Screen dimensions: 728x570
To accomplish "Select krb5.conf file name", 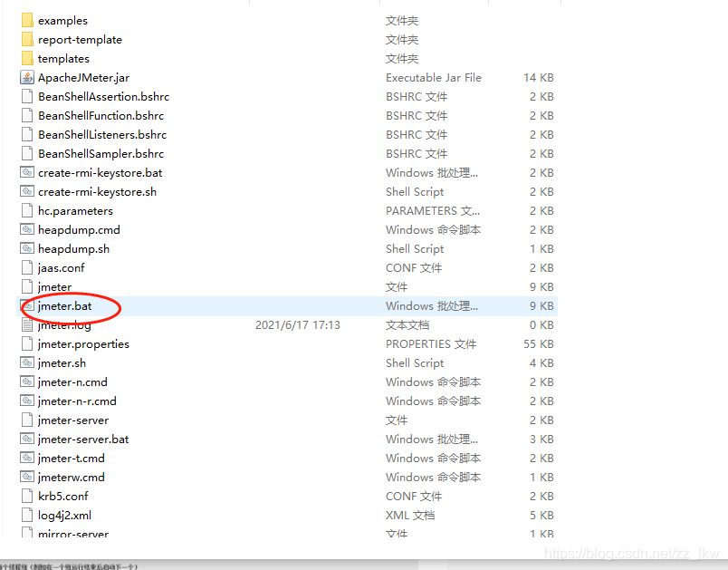I will tap(62, 497).
